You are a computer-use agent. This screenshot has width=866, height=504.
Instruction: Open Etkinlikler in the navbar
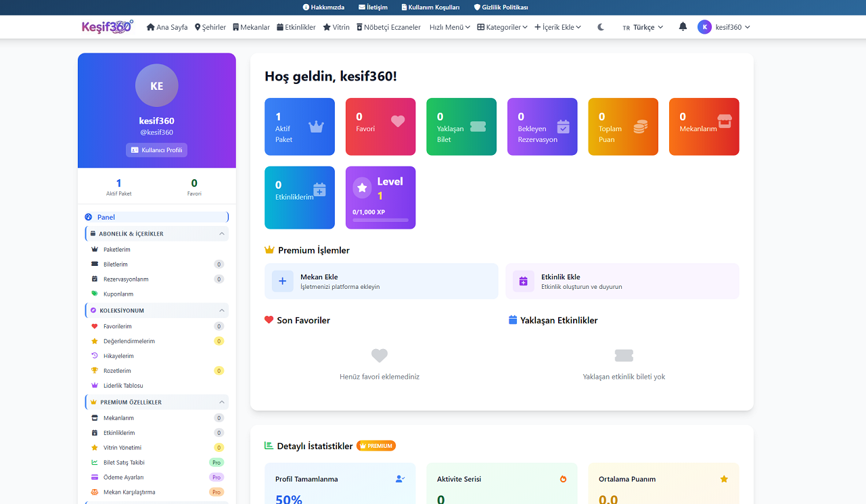click(x=296, y=27)
